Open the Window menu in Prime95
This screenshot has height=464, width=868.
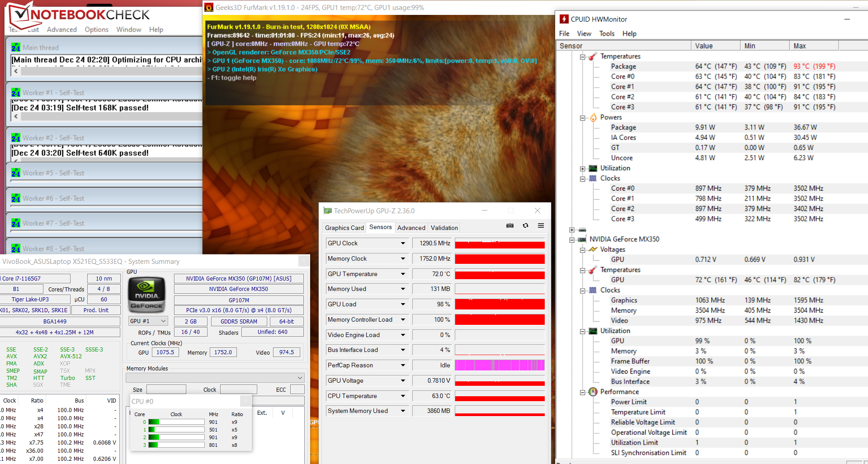click(x=129, y=29)
